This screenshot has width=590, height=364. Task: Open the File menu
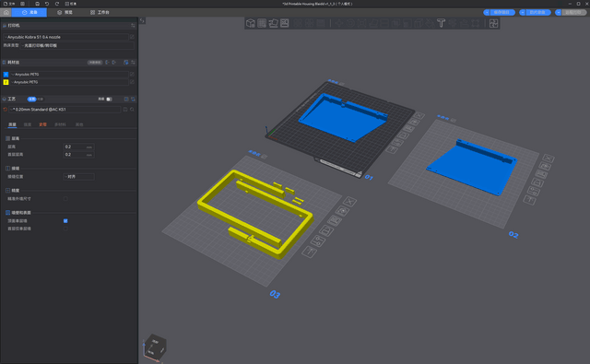pyautogui.click(x=9, y=4)
